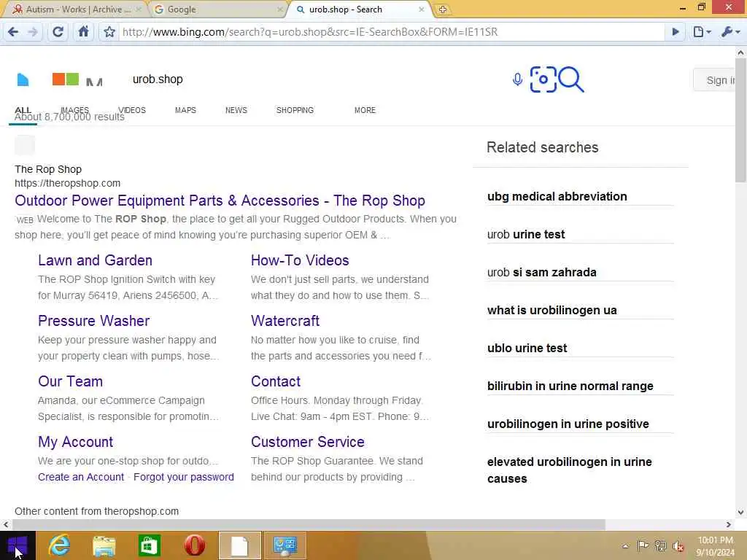The image size is (747, 560).
Task: Search urob si sam zahrada related term
Action: click(x=542, y=273)
